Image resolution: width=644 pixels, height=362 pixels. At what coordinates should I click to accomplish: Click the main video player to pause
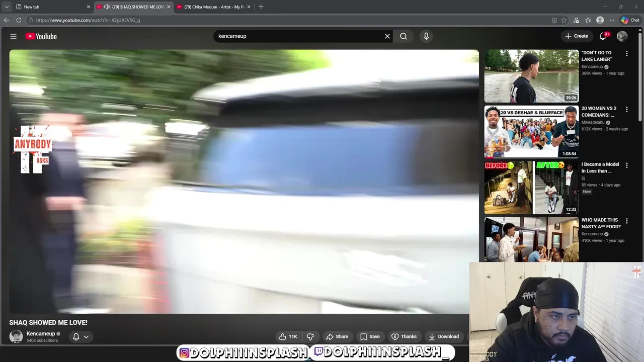click(244, 182)
